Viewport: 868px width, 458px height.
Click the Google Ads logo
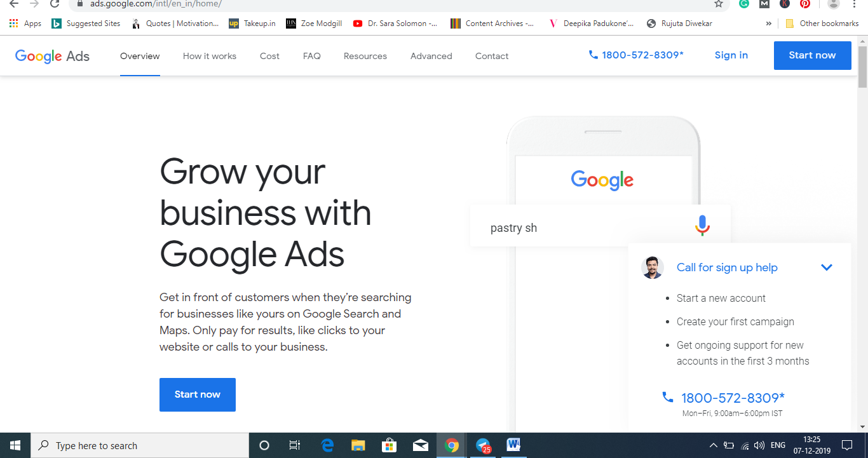[x=52, y=56]
